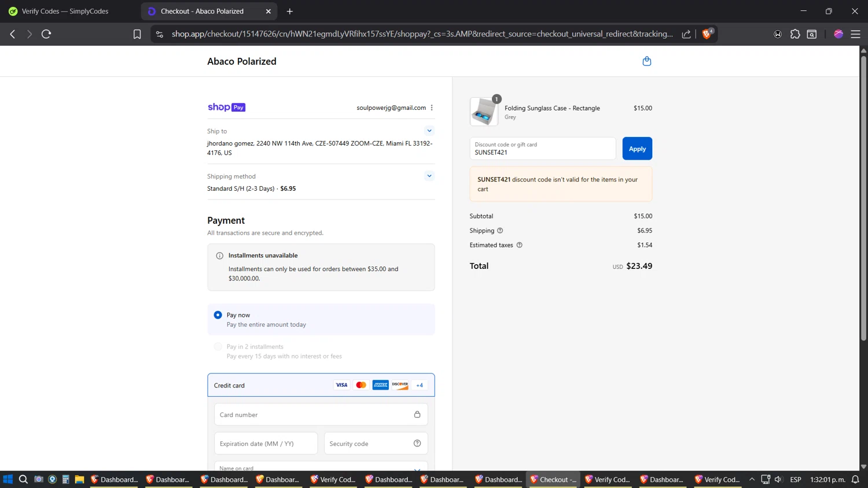
Task: Click the share icon in address bar
Action: coord(686,34)
